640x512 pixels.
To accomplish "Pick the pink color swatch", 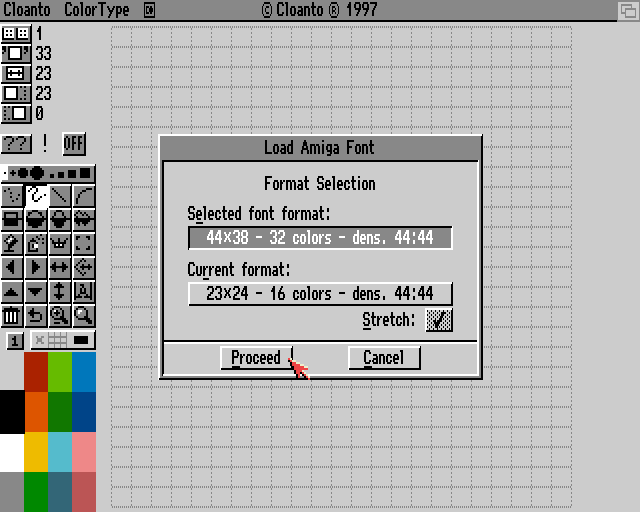I will click(84, 452).
